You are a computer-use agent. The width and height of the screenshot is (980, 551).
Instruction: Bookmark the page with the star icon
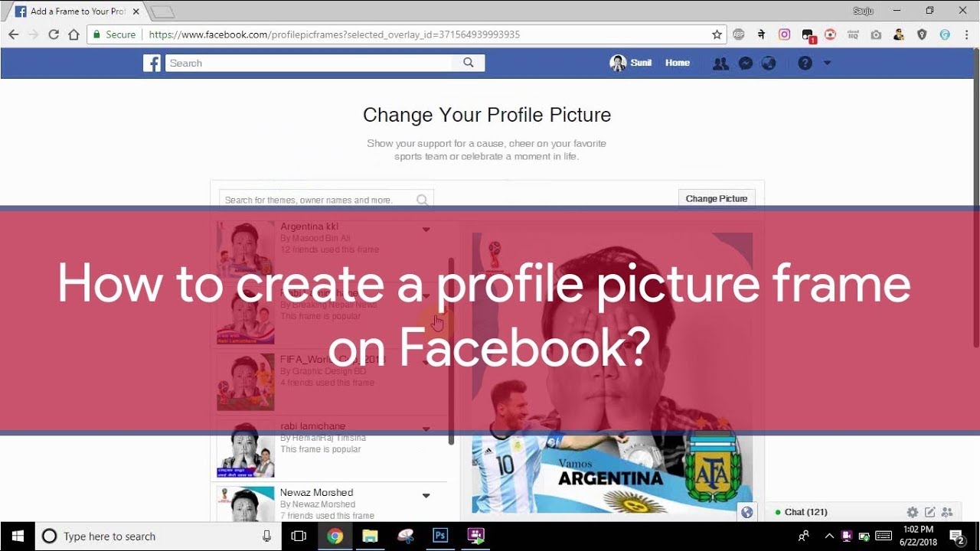[x=717, y=34]
